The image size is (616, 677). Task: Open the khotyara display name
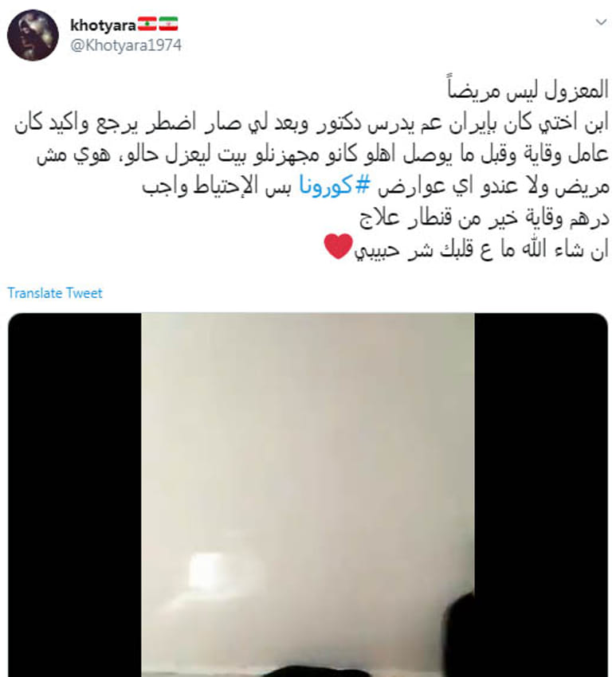(103, 25)
